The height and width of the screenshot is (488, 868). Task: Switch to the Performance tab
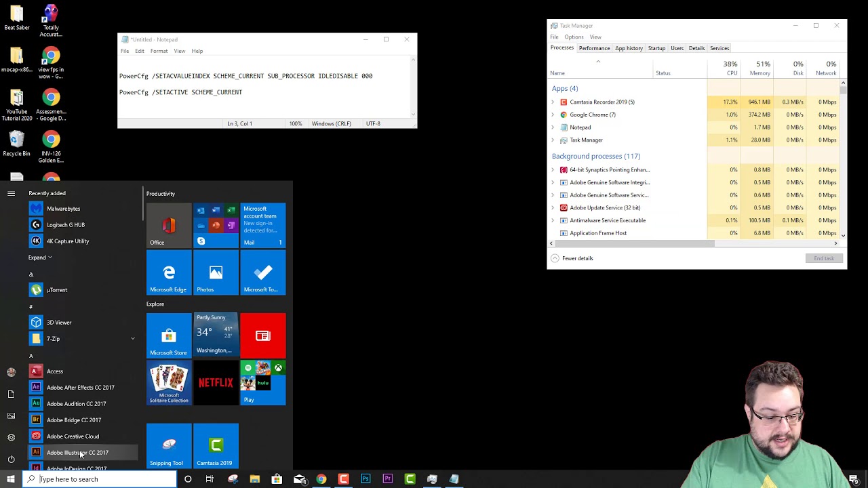(594, 48)
